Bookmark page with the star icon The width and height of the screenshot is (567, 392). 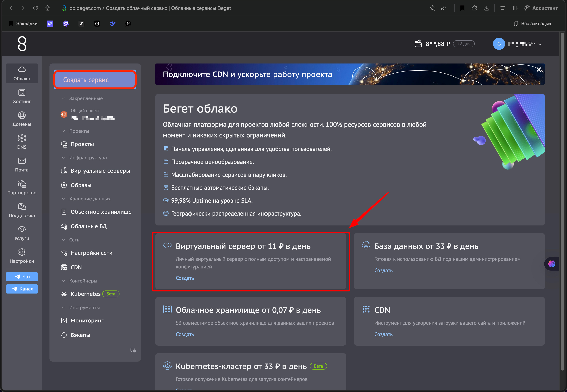click(432, 8)
